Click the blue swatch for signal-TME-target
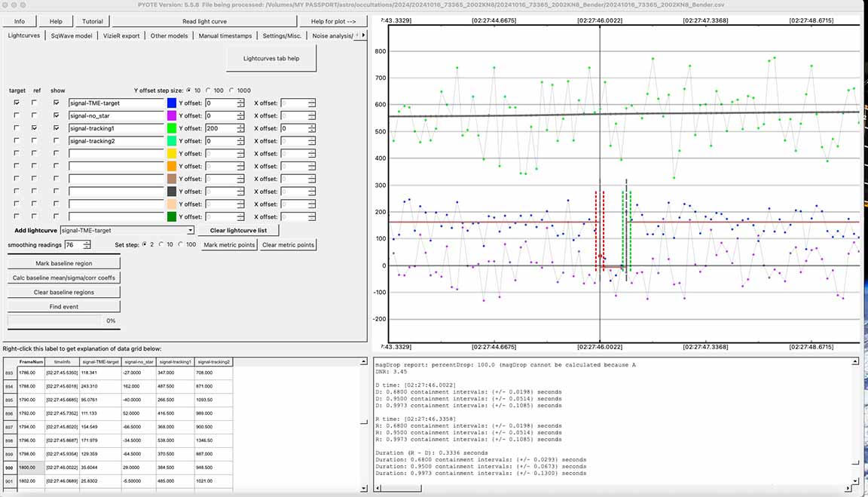This screenshot has width=868, height=497. click(172, 103)
